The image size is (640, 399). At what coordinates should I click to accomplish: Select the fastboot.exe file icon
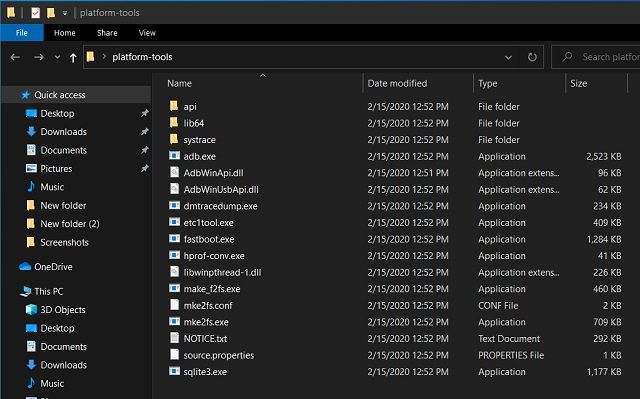(x=174, y=239)
